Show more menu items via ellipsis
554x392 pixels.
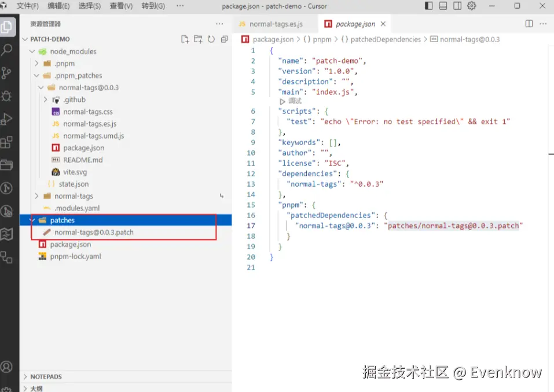[x=180, y=6]
